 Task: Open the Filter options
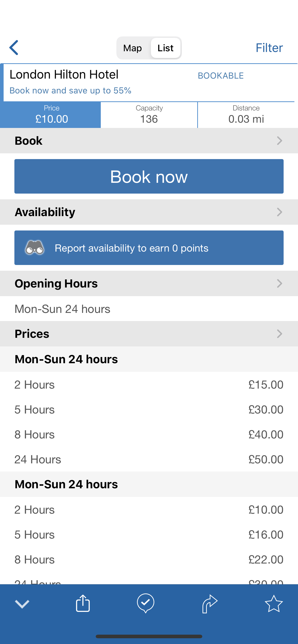[269, 48]
